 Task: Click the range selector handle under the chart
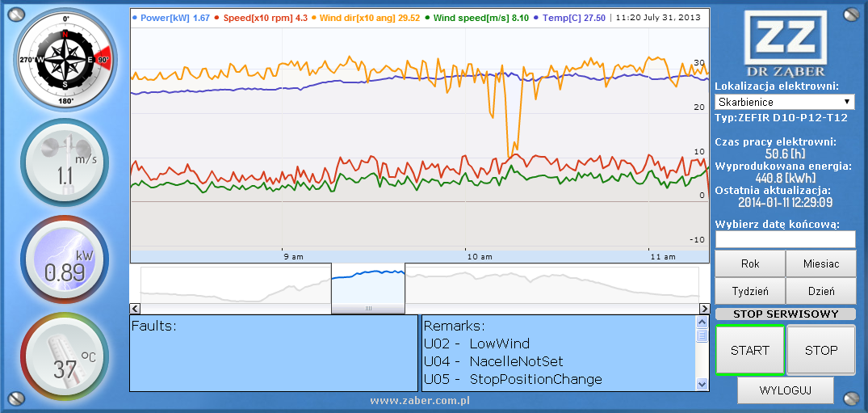click(368, 308)
